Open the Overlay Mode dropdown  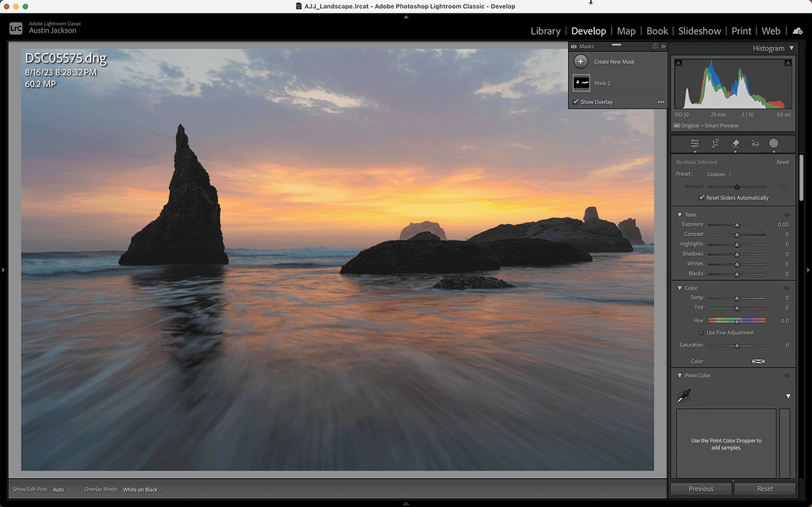click(x=143, y=489)
